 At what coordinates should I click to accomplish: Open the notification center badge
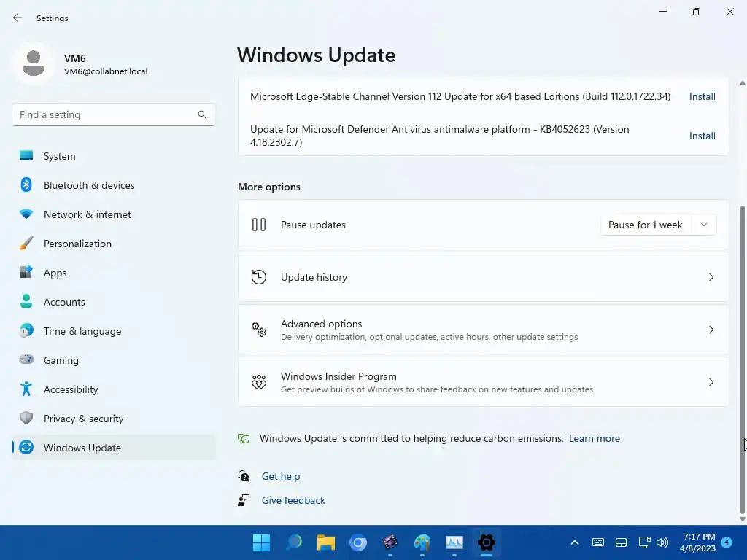click(727, 542)
